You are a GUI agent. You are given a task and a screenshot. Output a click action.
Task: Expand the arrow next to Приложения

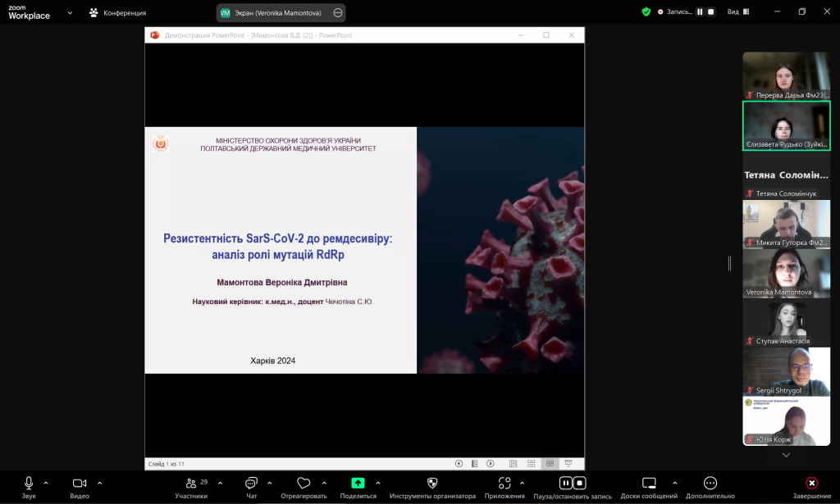click(x=523, y=484)
